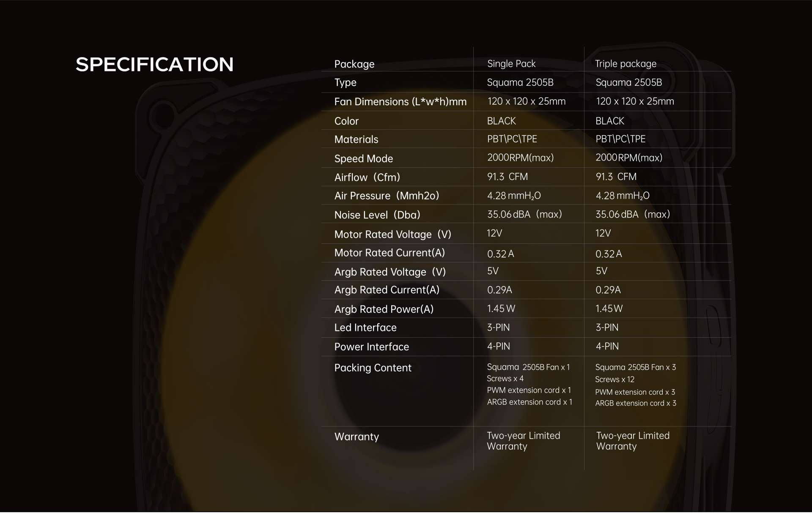This screenshot has height=513, width=812.
Task: Click 120 x 120 x 25mm under Triple package
Action: coord(635,101)
